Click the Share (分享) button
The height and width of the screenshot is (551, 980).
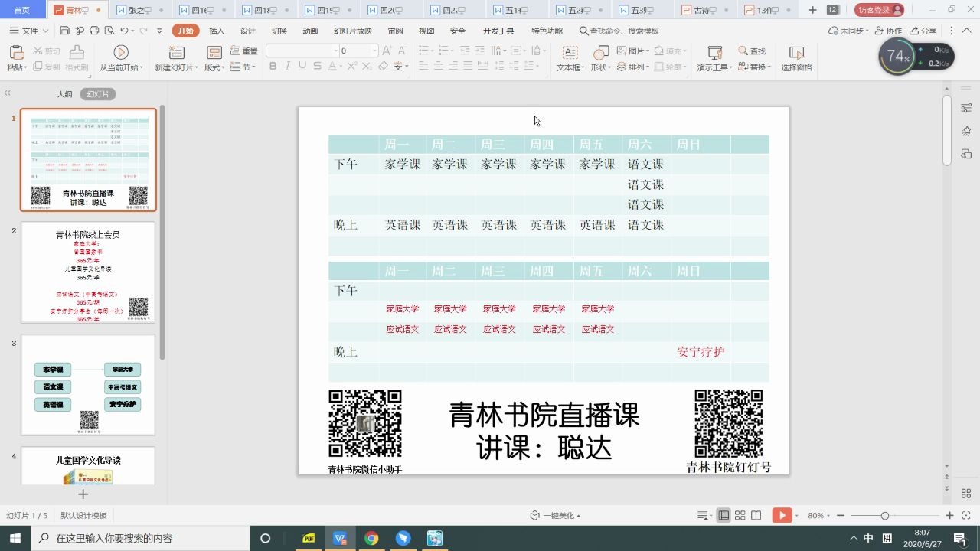point(923,31)
